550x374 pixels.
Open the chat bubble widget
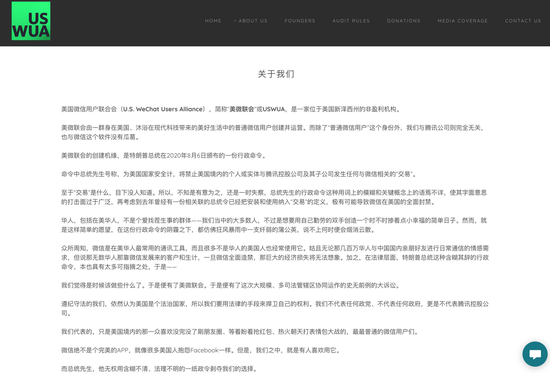pyautogui.click(x=535, y=354)
